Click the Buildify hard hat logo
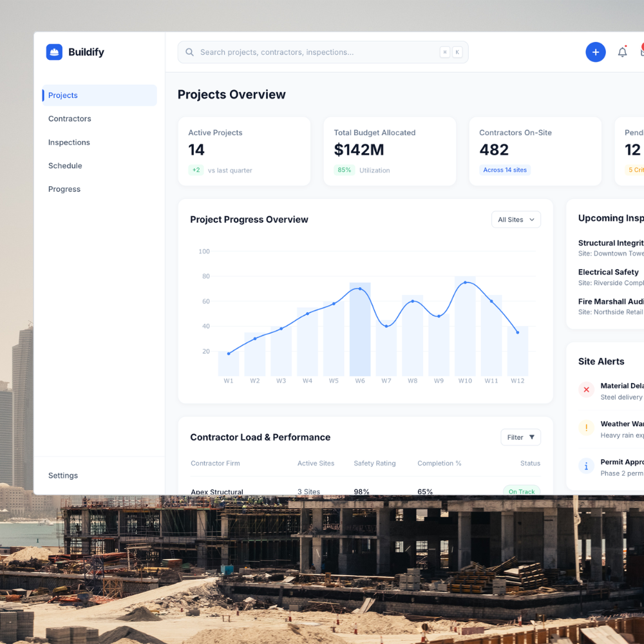The image size is (644, 644). (x=54, y=52)
